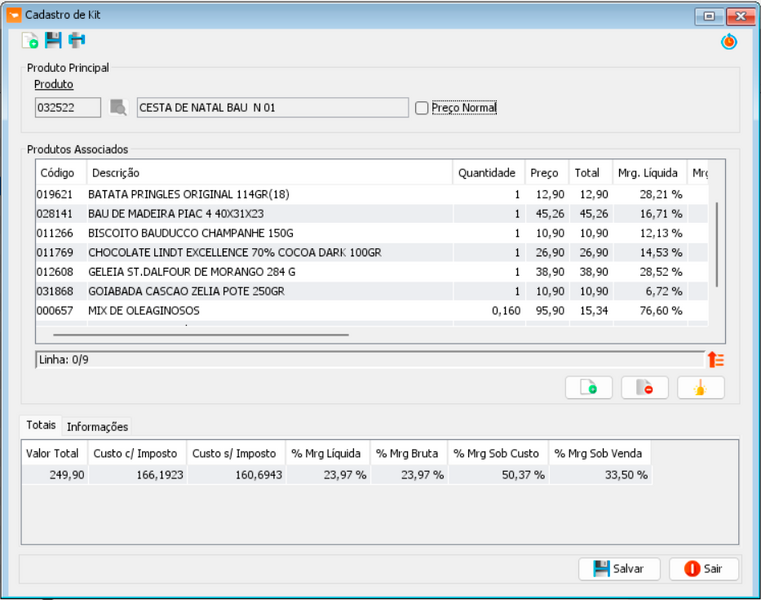Image resolution: width=761 pixels, height=600 pixels.
Task: Click the floppy disk save icon in toolbar
Action: 53,40
